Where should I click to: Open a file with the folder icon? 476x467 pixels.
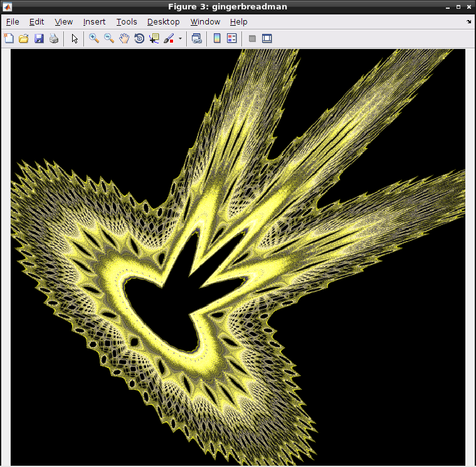pos(24,38)
